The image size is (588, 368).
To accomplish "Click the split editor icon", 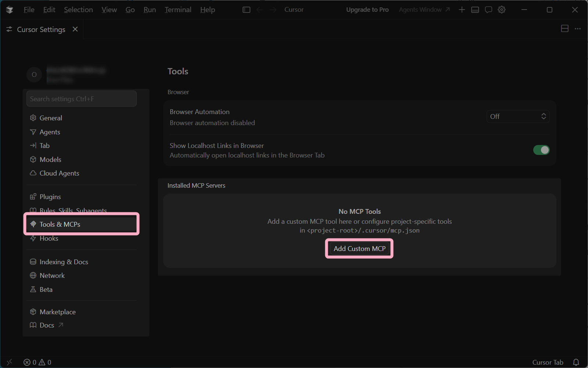I will (565, 29).
